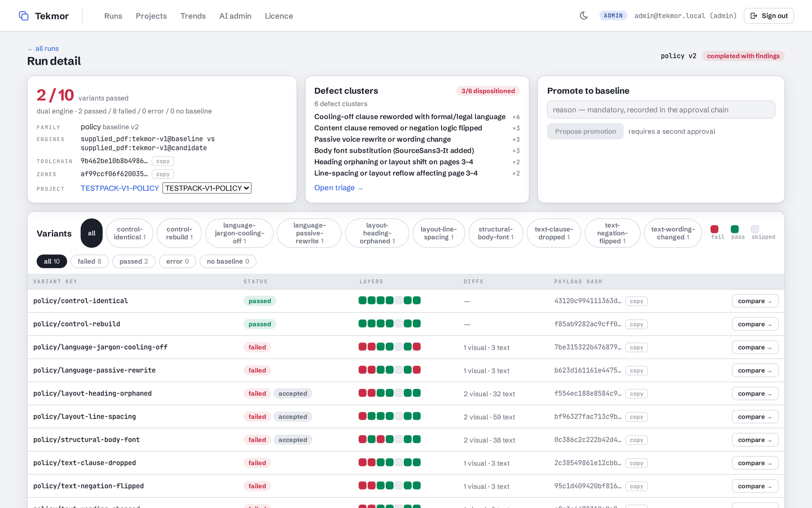Select the 'all' variants pill

92,233
